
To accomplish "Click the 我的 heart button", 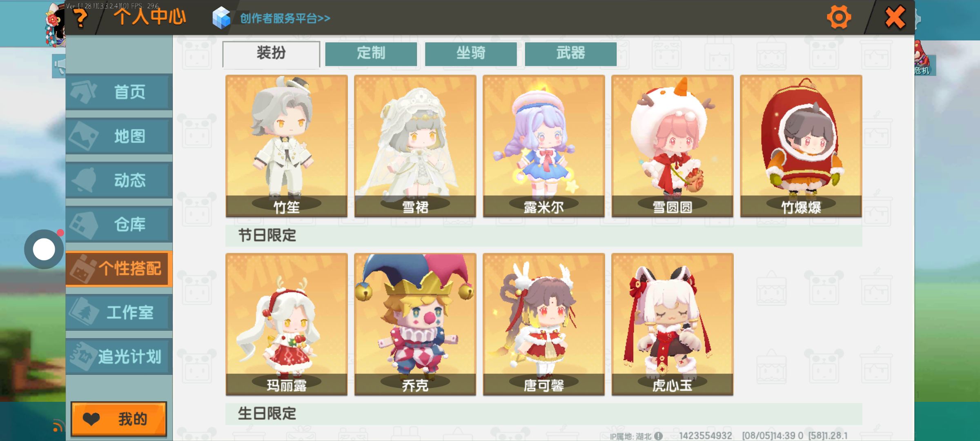I will click(119, 419).
